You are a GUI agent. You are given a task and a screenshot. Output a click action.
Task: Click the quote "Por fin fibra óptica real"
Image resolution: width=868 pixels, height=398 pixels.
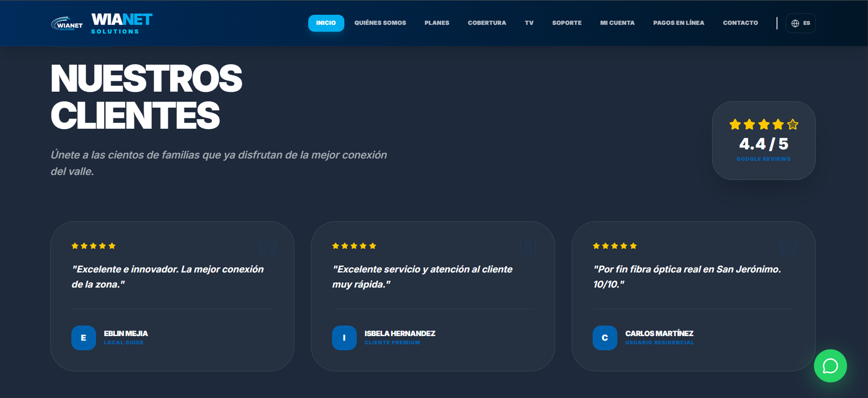tap(687, 276)
